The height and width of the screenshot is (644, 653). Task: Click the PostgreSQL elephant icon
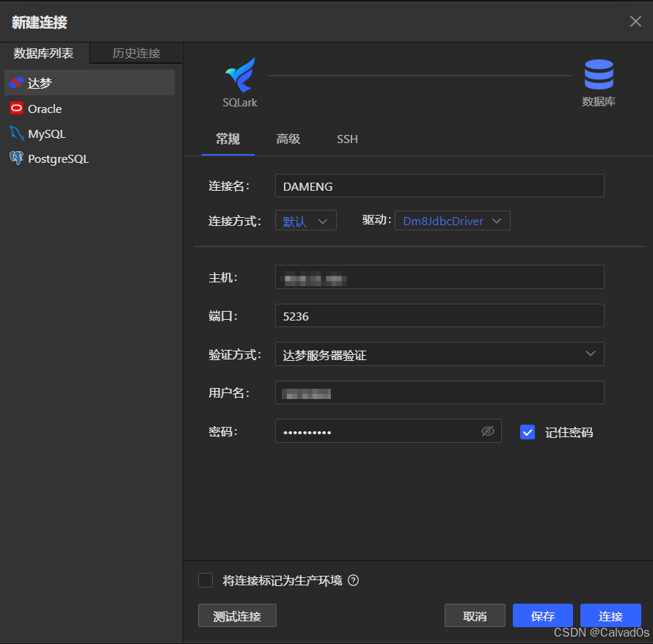(17, 158)
